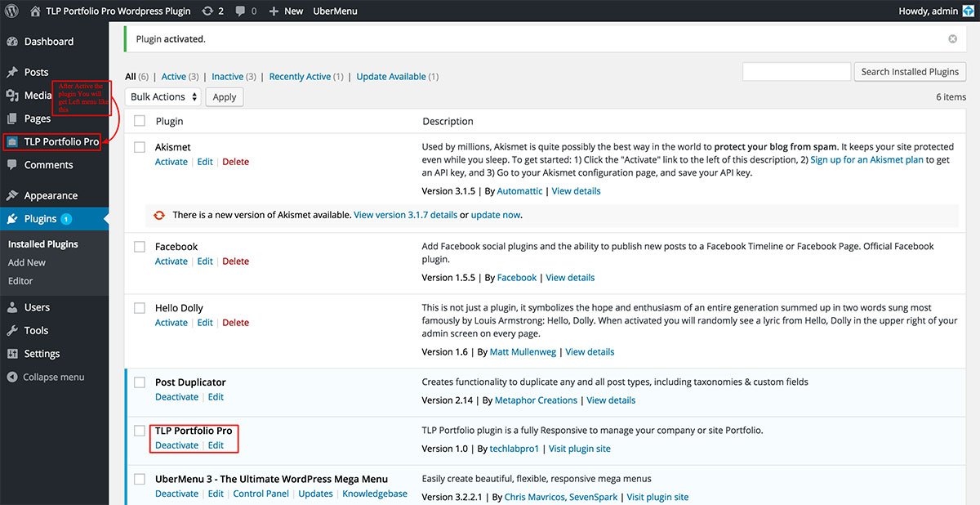
Task: Show All plugins filter
Action: pyautogui.click(x=131, y=76)
